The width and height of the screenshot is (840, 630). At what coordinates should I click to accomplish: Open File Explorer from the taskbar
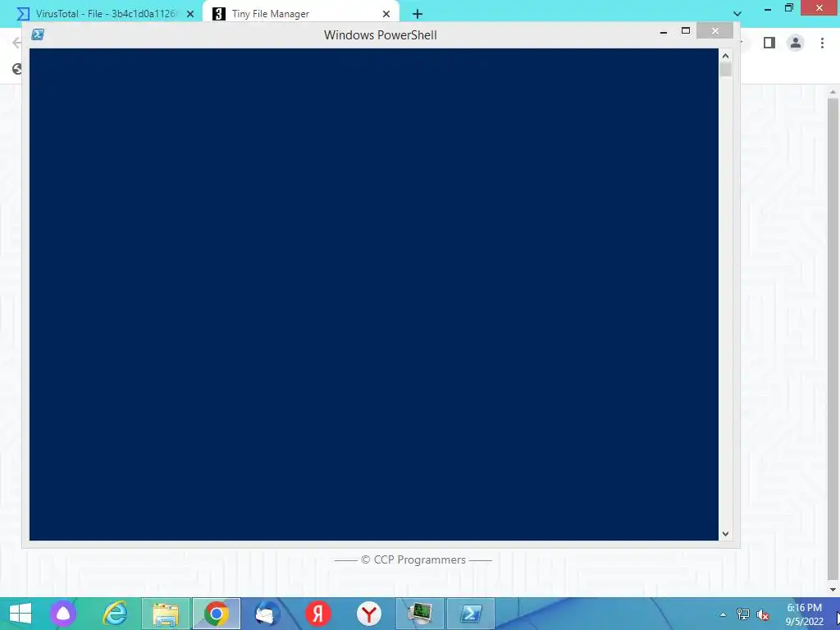[166, 614]
